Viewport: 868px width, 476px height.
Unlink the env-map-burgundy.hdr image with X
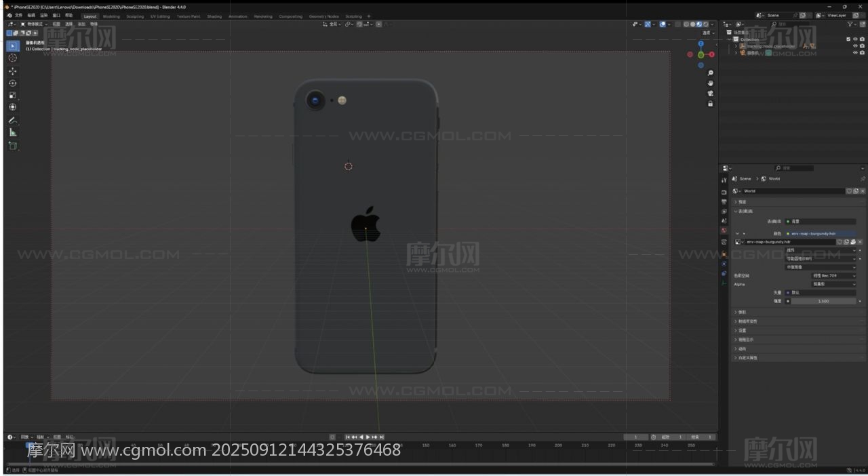point(860,242)
